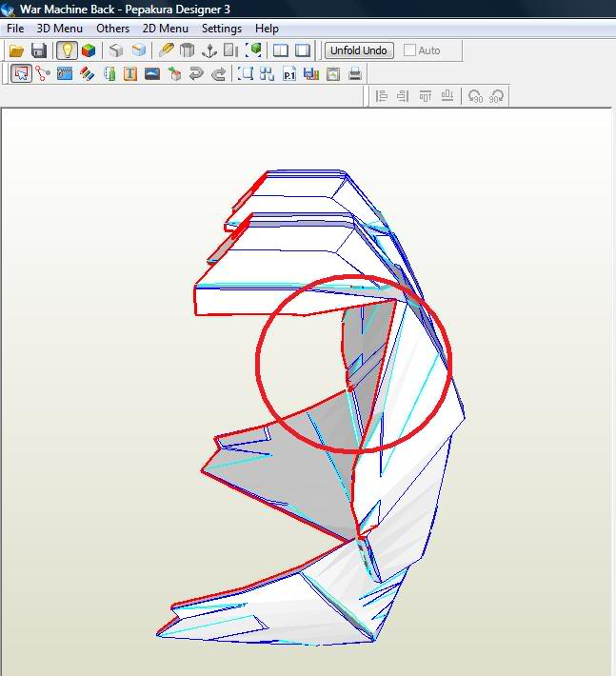Enable the Auto checkbox

coord(409,50)
